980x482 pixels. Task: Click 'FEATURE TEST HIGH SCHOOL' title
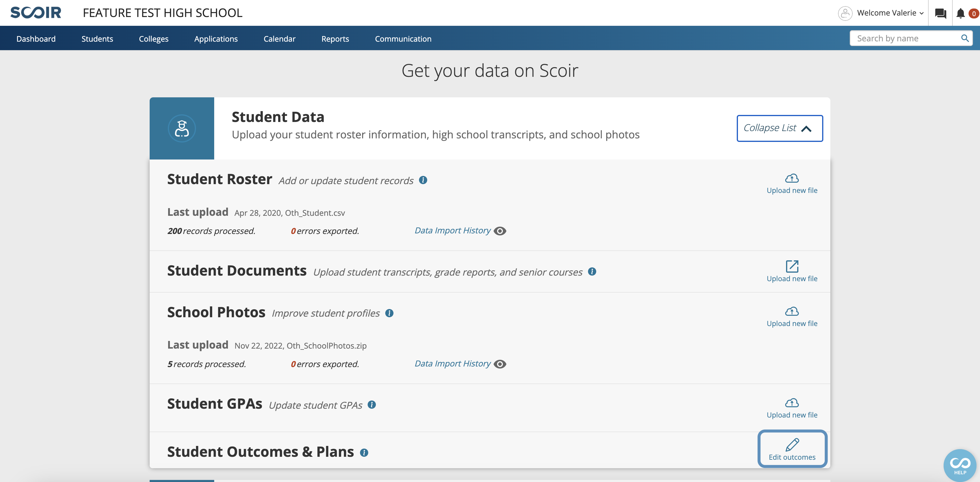163,13
